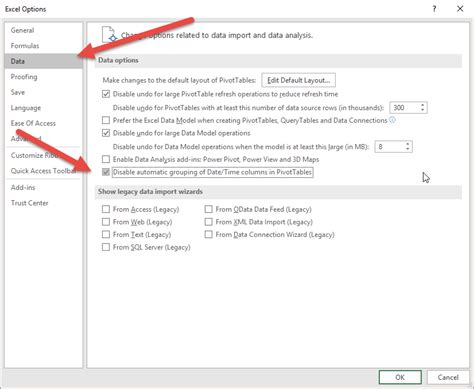Viewport: 474px width, 389px height.
Task: Enable From Web (Legacy) wizard
Action: pyautogui.click(x=106, y=222)
